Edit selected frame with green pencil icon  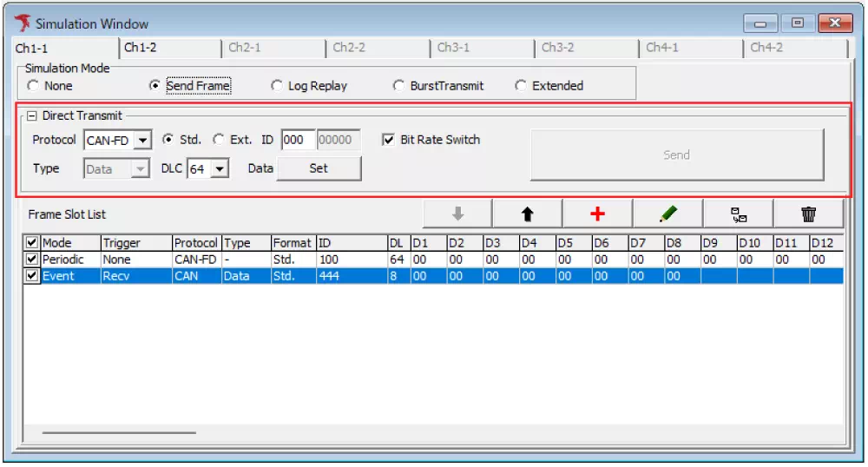[x=667, y=214]
